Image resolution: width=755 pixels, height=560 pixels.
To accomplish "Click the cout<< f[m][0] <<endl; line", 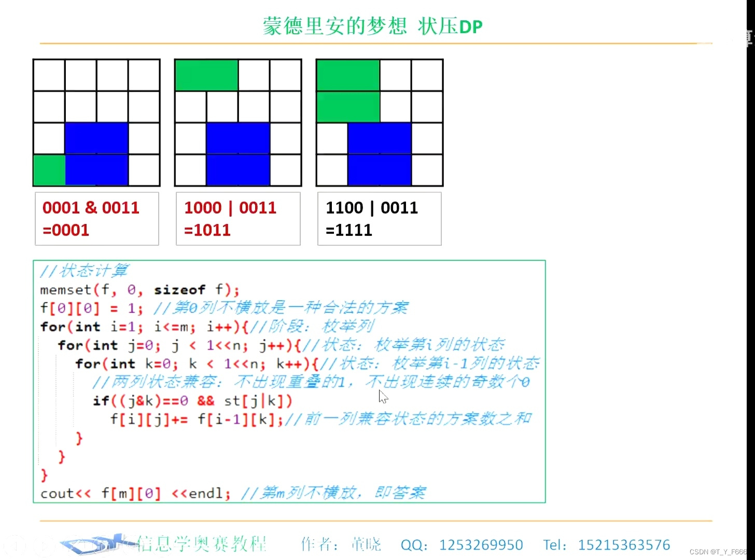I will click(135, 493).
